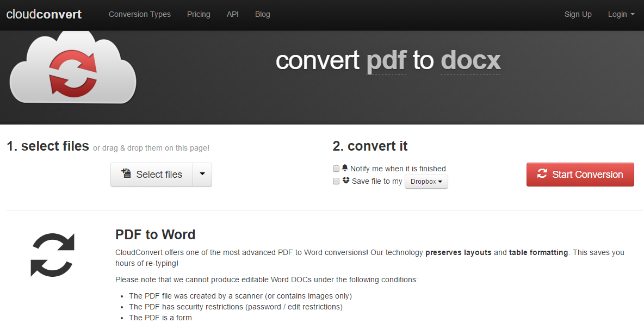
Task: Click the refresh icon in Start Conversion
Action: 542,173
